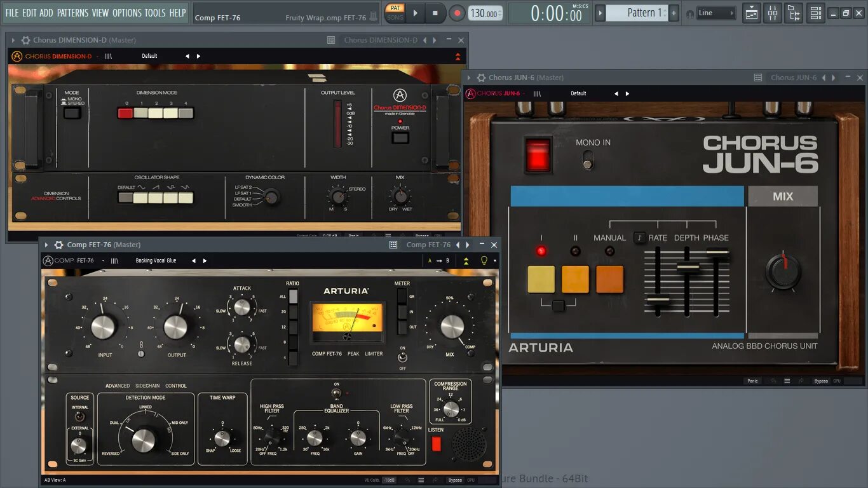Screen dimensions: 868x488
Task: Expand the arrow next to lightbulb
Action: click(x=495, y=261)
